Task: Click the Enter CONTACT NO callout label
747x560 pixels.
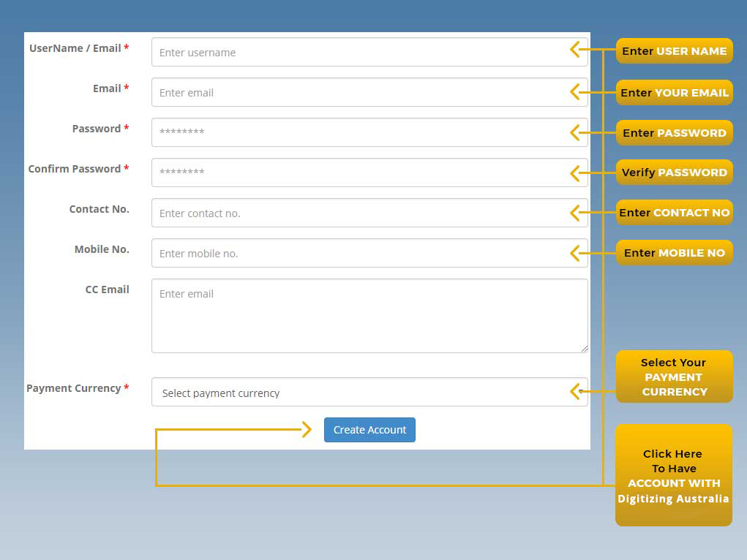Action: pyautogui.click(x=674, y=213)
